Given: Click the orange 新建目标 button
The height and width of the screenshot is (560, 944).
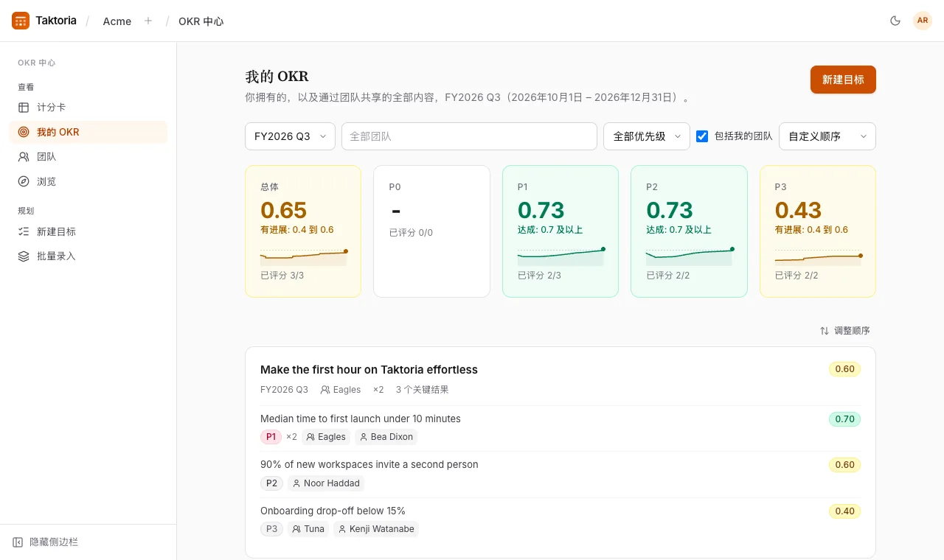Looking at the screenshot, I should tap(843, 80).
